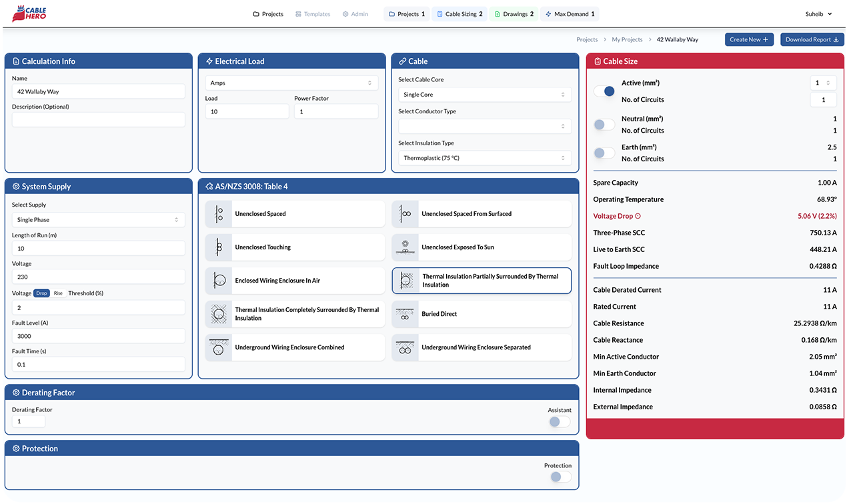The image size is (849, 504).
Task: Navigate to the Templates section
Action: tap(312, 13)
